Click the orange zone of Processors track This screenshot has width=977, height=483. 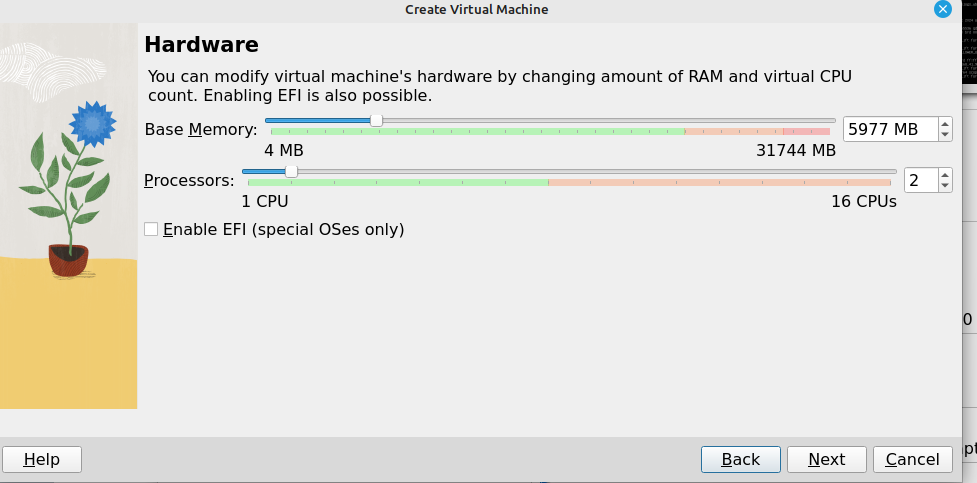[718, 182]
